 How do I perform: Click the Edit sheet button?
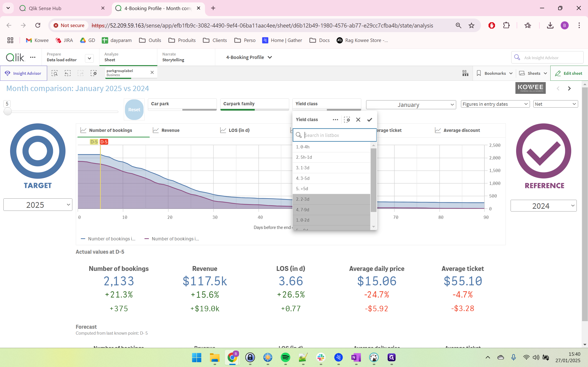coord(569,73)
